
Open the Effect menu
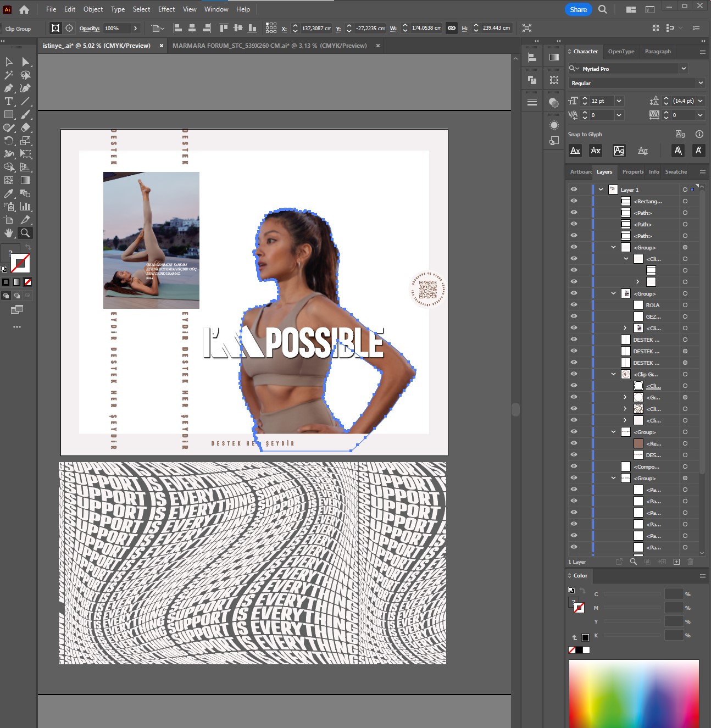[166, 9]
